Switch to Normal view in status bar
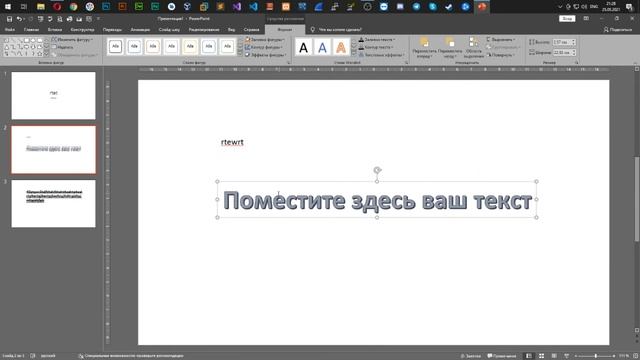The width and height of the screenshot is (640, 360). [529, 356]
